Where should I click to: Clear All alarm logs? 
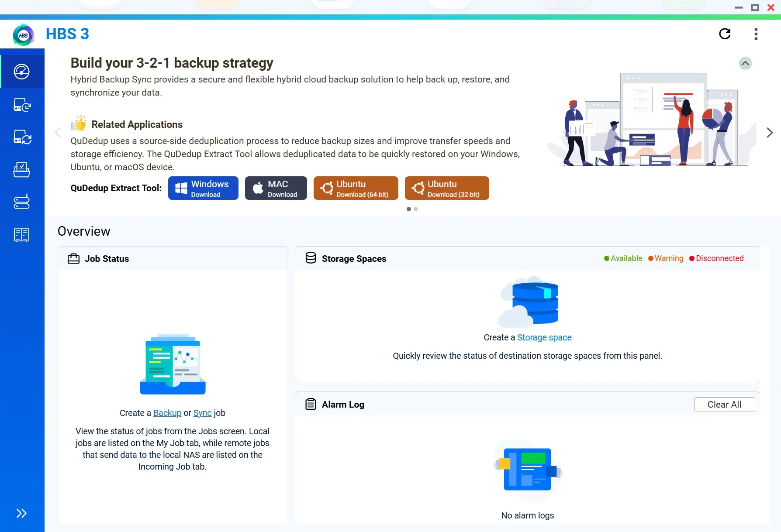[x=724, y=405]
